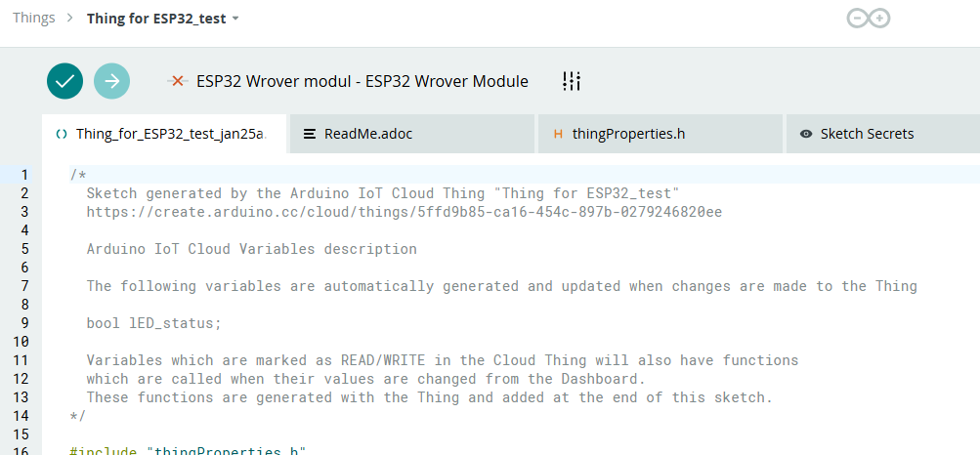
Task: Click the Verify sketch checkmark button
Action: (65, 81)
